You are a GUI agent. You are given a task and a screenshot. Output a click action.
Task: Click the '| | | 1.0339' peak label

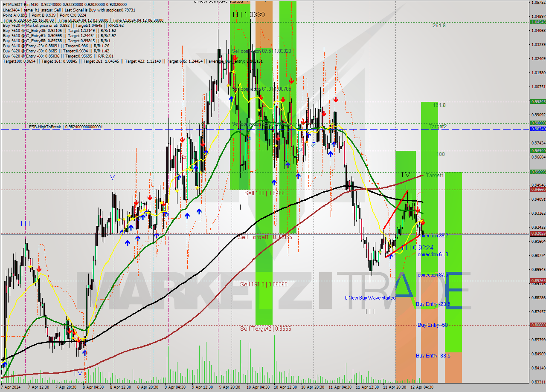(249, 14)
